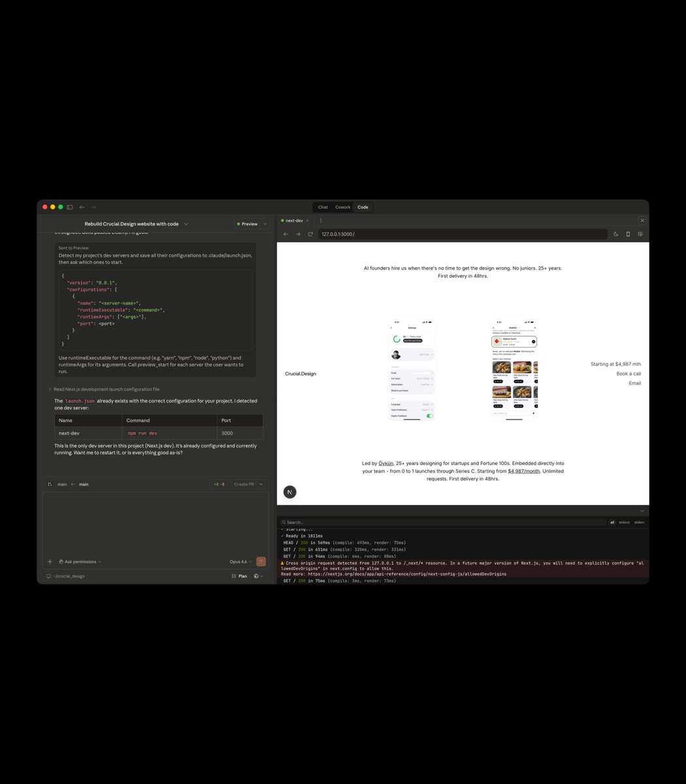This screenshot has width=686, height=784.
Task: Open the Opus 4.6 model selector
Action: coord(240,562)
